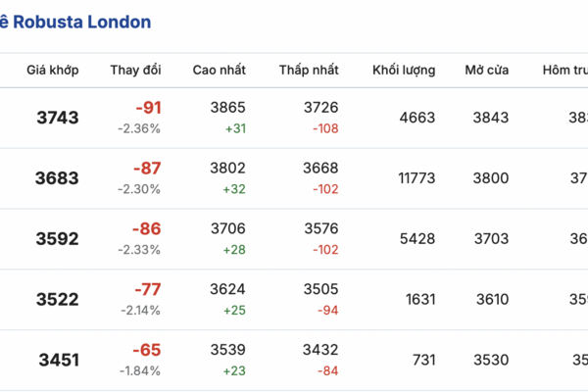Click the change value -91
Viewport: 588px width, 392px height.
(148, 108)
